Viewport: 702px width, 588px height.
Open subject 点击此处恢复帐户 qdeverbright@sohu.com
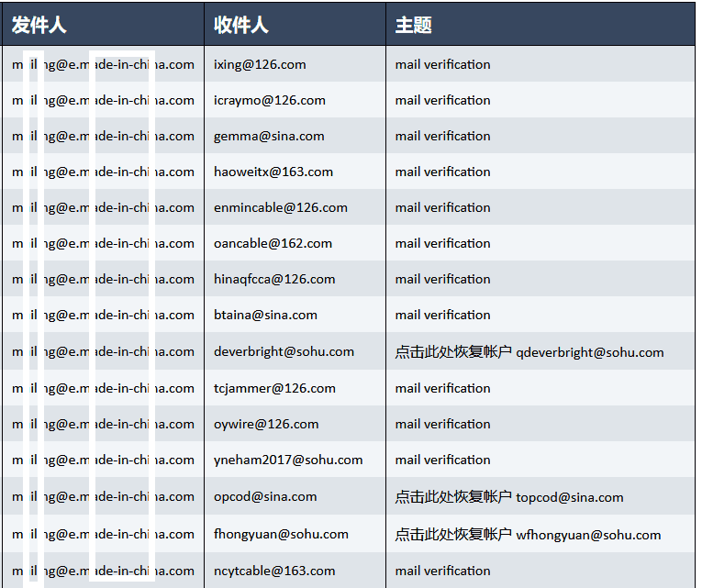click(x=529, y=352)
